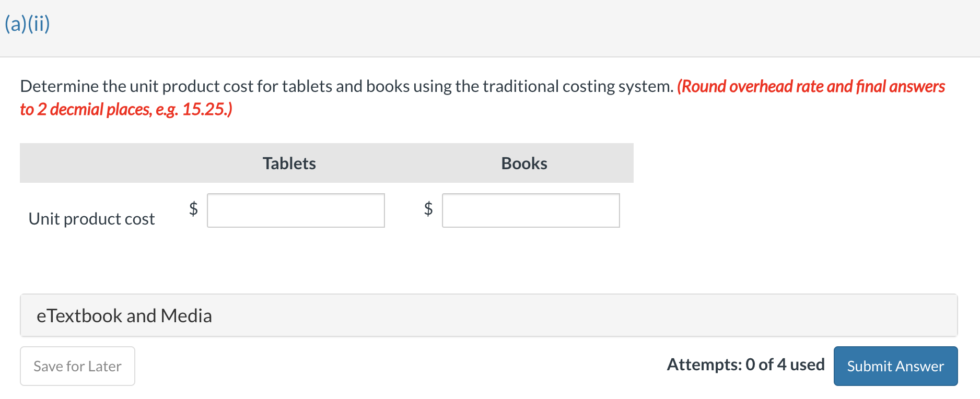Viewport: 980px width, 399px height.
Task: Click the Attempts counter text
Action: click(x=745, y=365)
